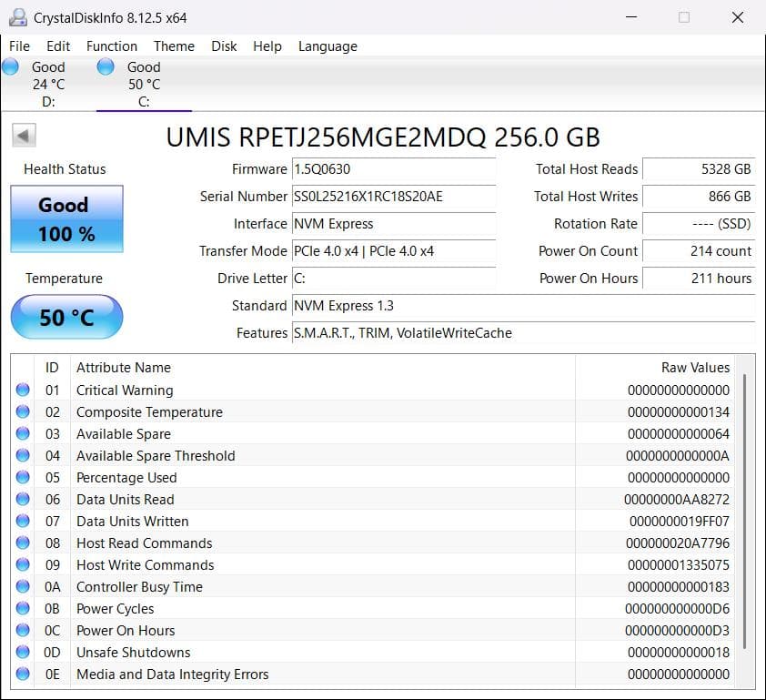Click inside the Serial Number field
Screen dimensions: 766x700
pos(391,197)
